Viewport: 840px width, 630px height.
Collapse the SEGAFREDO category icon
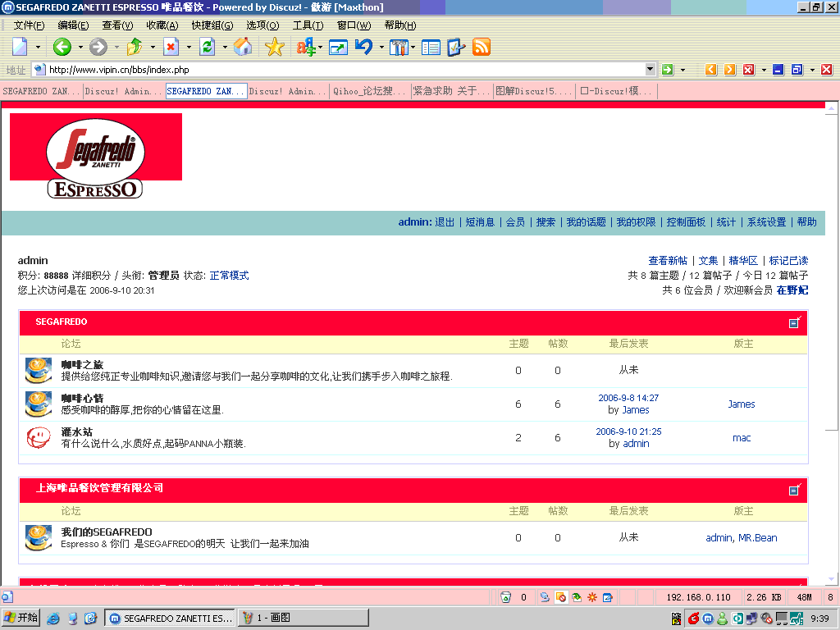(x=795, y=322)
